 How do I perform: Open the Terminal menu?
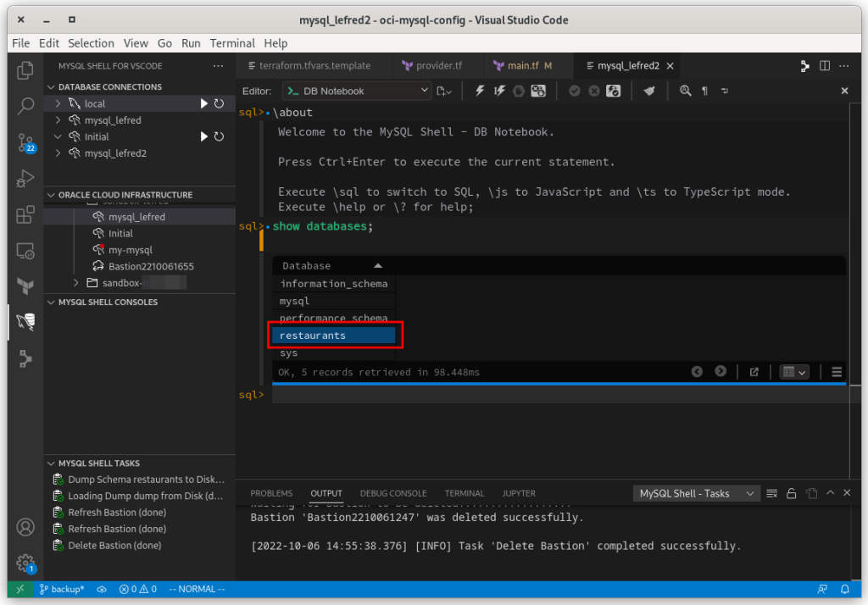pos(231,43)
